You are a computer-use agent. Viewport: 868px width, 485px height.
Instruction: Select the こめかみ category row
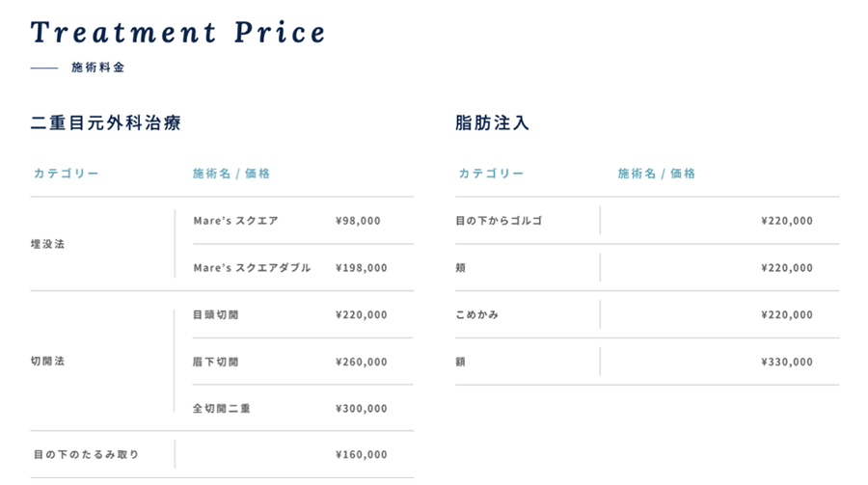[x=647, y=314]
